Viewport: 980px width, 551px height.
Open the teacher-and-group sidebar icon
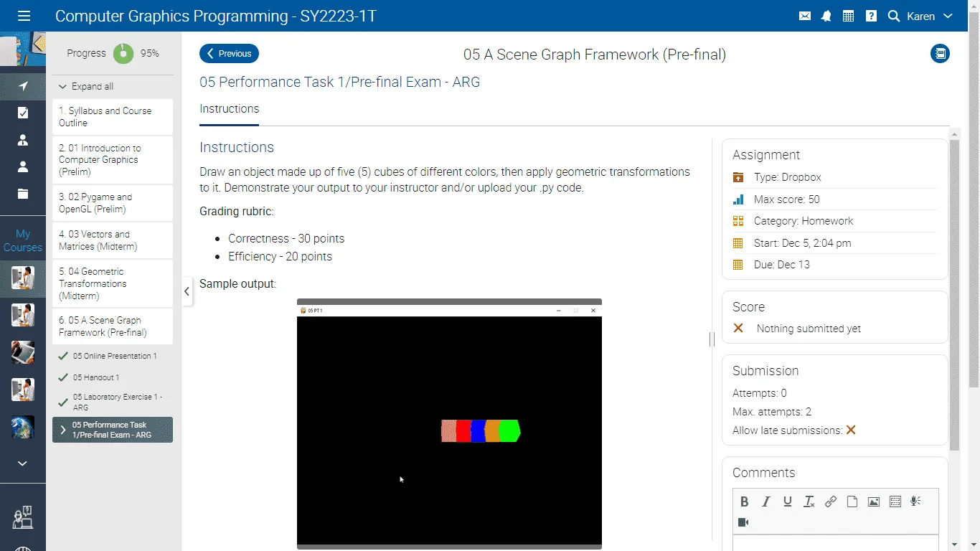[23, 140]
